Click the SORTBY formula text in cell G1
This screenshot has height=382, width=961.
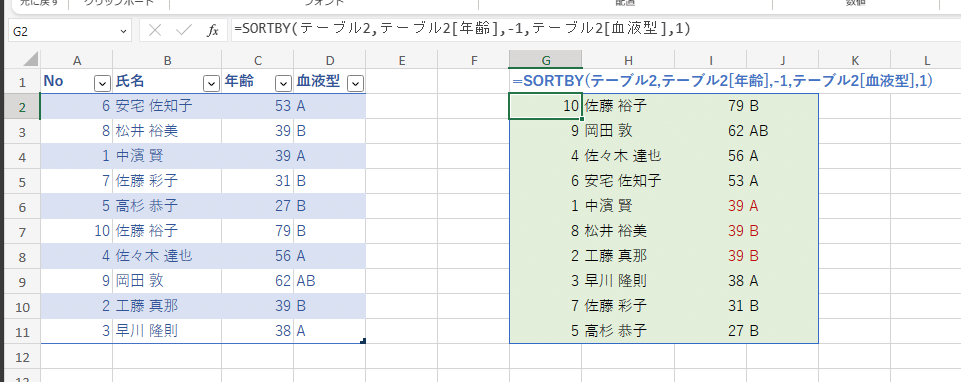(723, 81)
